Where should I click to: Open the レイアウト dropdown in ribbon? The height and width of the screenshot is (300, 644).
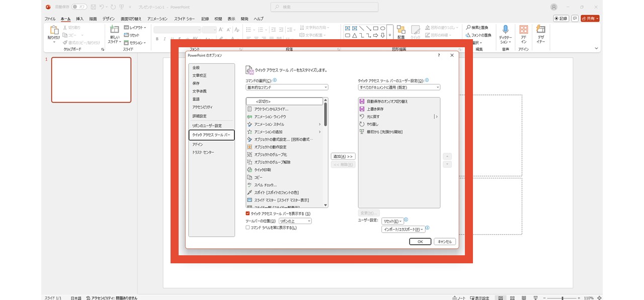[135, 28]
